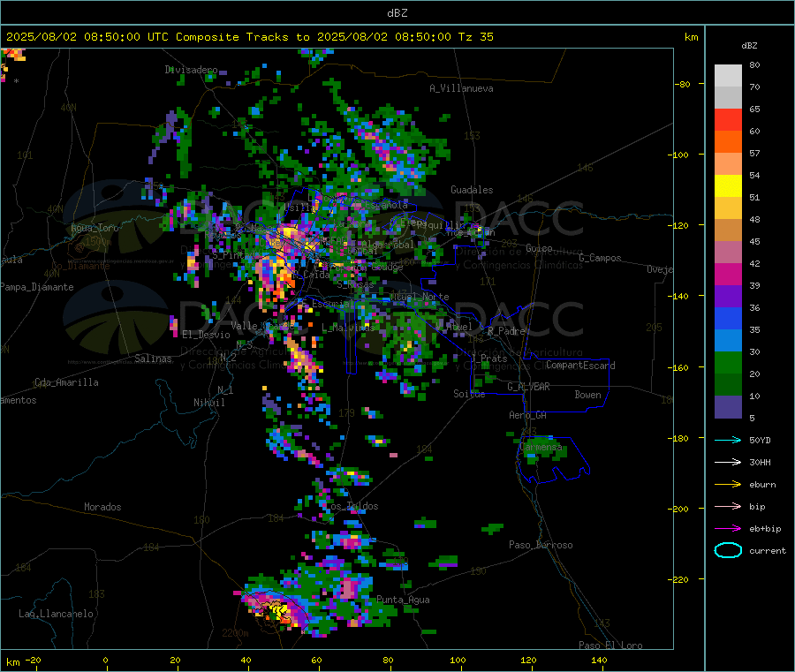Click the '-140' tick on the vertical km axis

tap(678, 296)
